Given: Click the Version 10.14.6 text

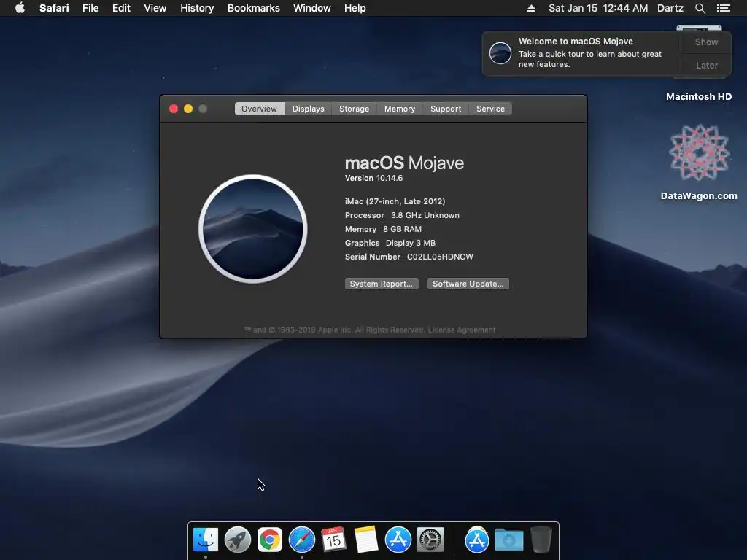Looking at the screenshot, I should [x=373, y=178].
